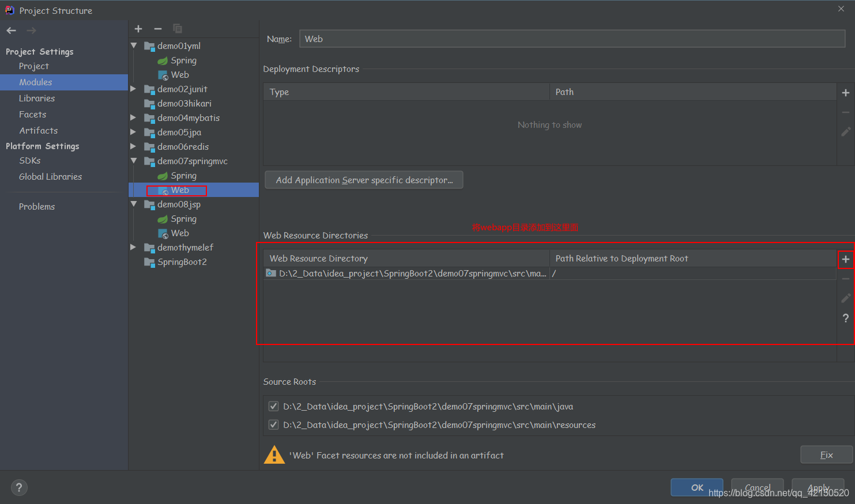The image size is (855, 504).
Task: Remove the web resource directory
Action: [x=846, y=279]
